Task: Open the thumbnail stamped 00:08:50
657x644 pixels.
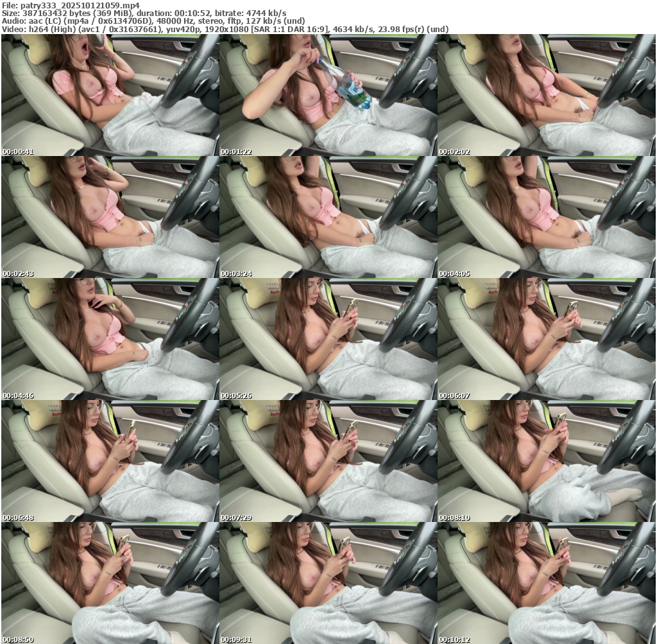Action: [x=110, y=583]
